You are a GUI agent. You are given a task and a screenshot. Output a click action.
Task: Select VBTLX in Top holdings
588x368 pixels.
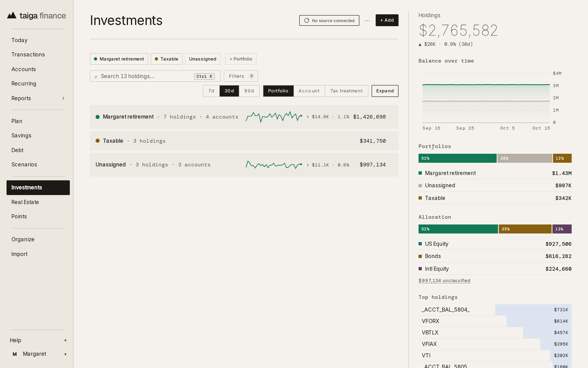pos(495,332)
